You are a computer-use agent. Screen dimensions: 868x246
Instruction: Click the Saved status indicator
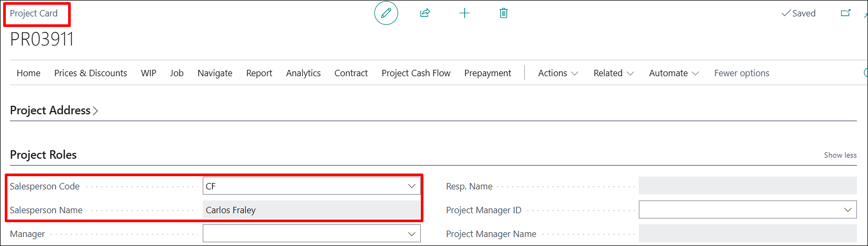(x=798, y=13)
